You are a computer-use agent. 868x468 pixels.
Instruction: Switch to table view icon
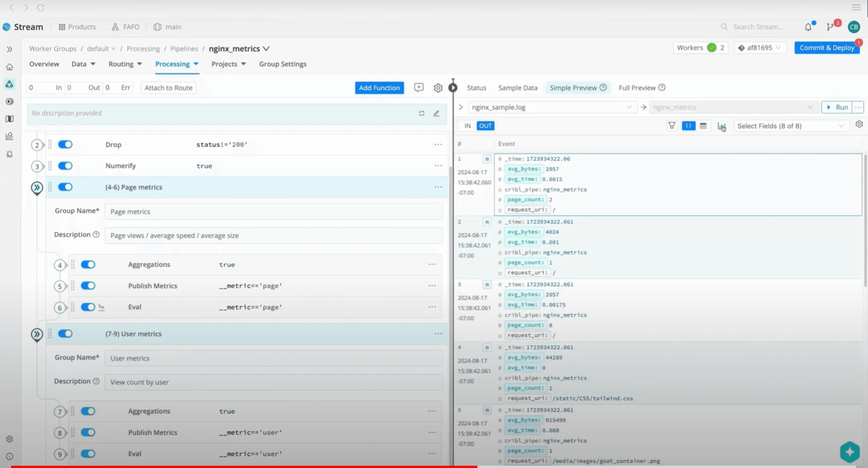703,126
